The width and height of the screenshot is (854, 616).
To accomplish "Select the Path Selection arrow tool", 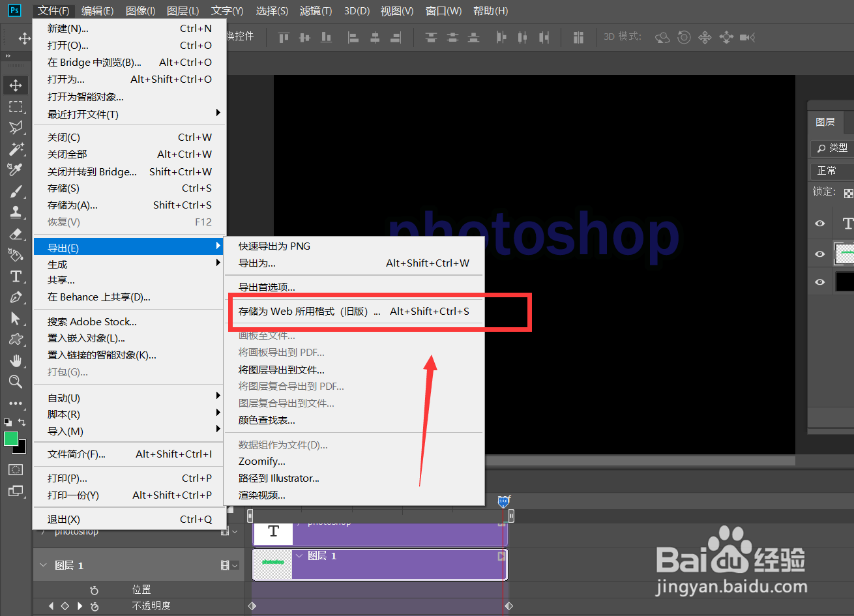I will click(x=16, y=318).
